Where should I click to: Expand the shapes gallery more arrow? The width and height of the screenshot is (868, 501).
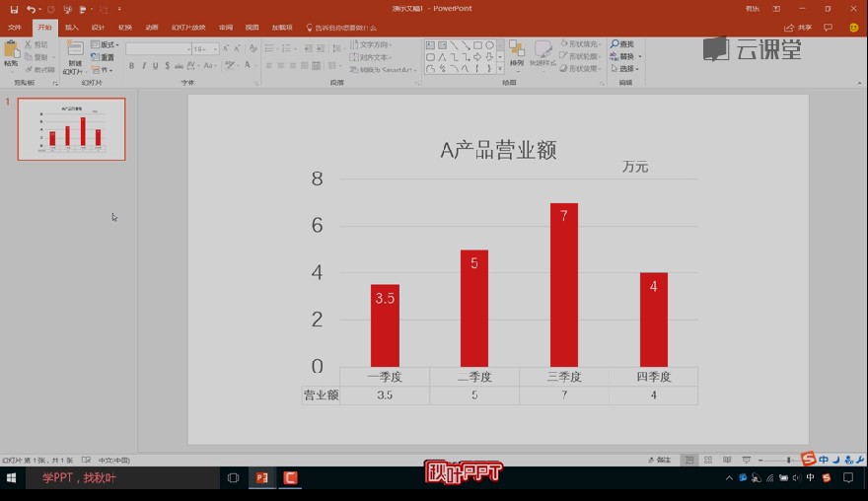(x=500, y=69)
